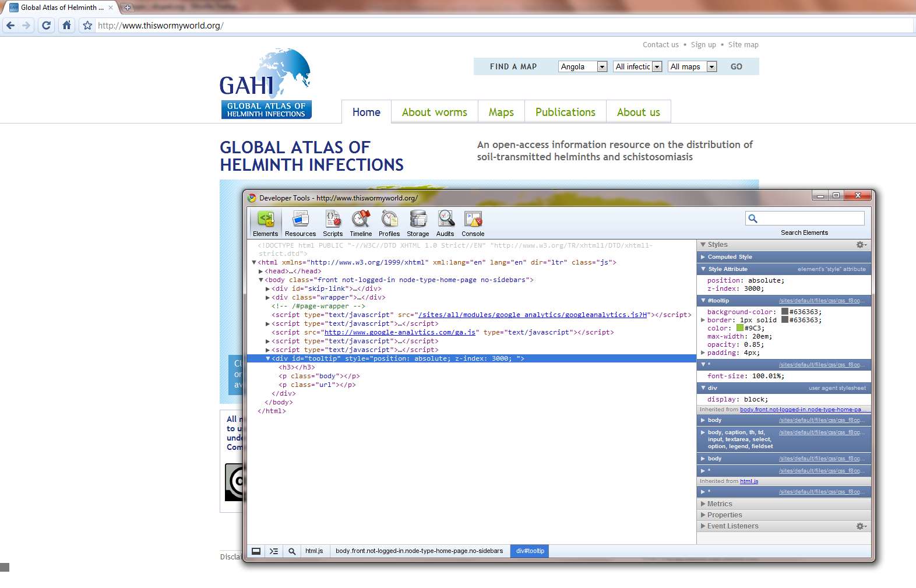
Task: Click the Sign up link
Action: (x=703, y=45)
